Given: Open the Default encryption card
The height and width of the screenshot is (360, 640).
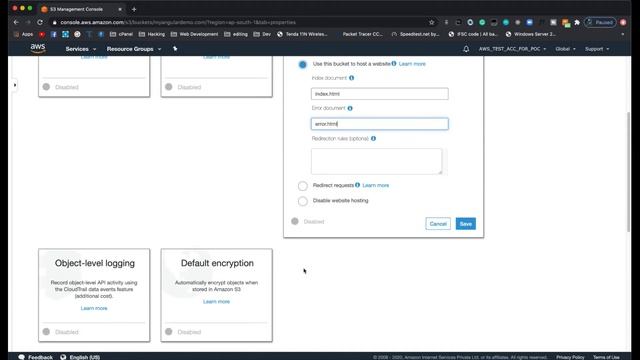Looking at the screenshot, I should coord(217,295).
